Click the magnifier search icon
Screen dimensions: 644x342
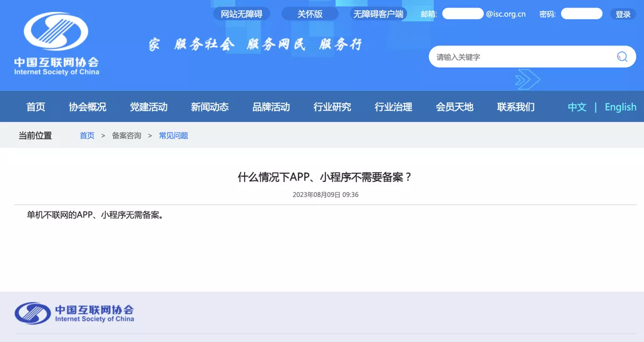point(622,57)
